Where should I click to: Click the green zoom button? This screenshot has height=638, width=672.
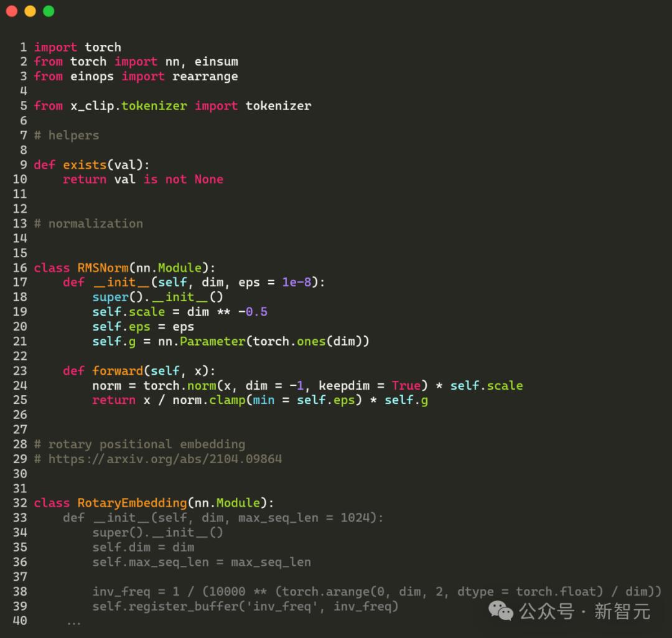(48, 11)
